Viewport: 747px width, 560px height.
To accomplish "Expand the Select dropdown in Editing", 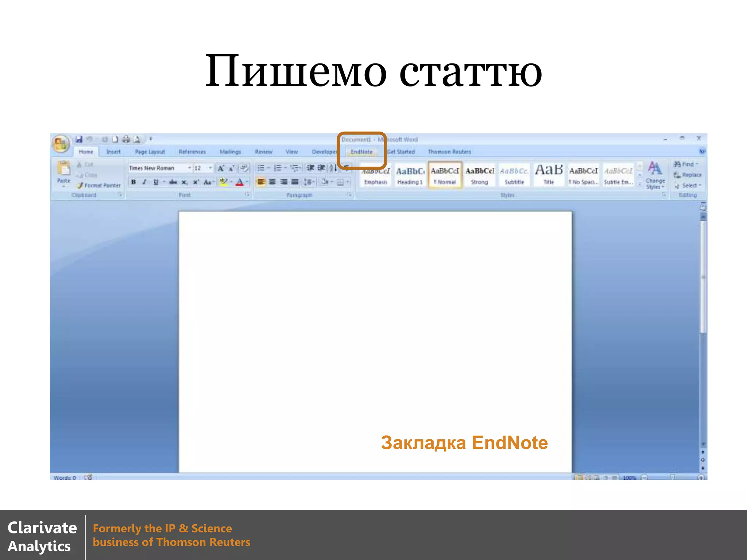I will (688, 186).
